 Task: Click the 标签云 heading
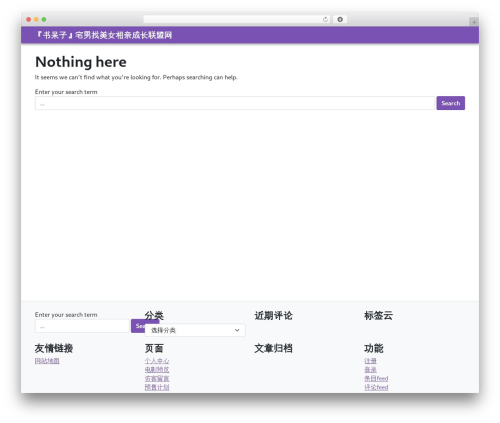point(378,315)
